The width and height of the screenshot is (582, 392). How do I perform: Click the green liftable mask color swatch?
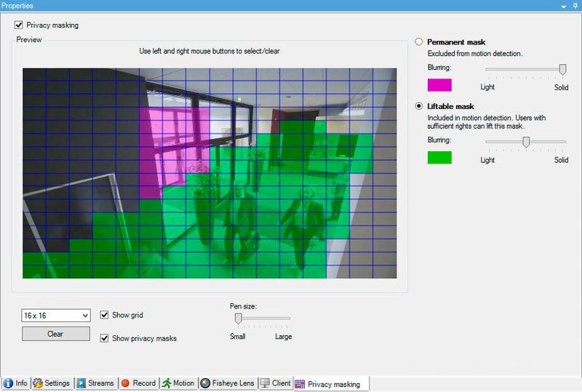pos(439,157)
